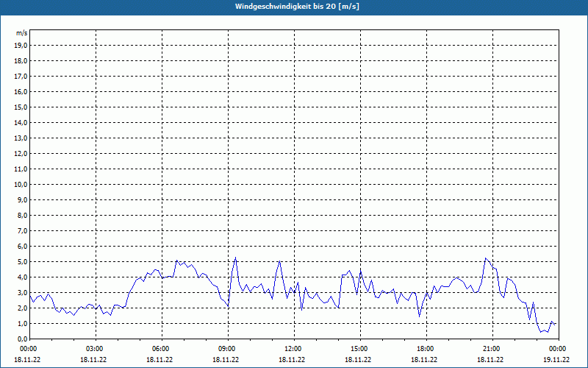Click the 13,0 y-axis value

click(21, 138)
